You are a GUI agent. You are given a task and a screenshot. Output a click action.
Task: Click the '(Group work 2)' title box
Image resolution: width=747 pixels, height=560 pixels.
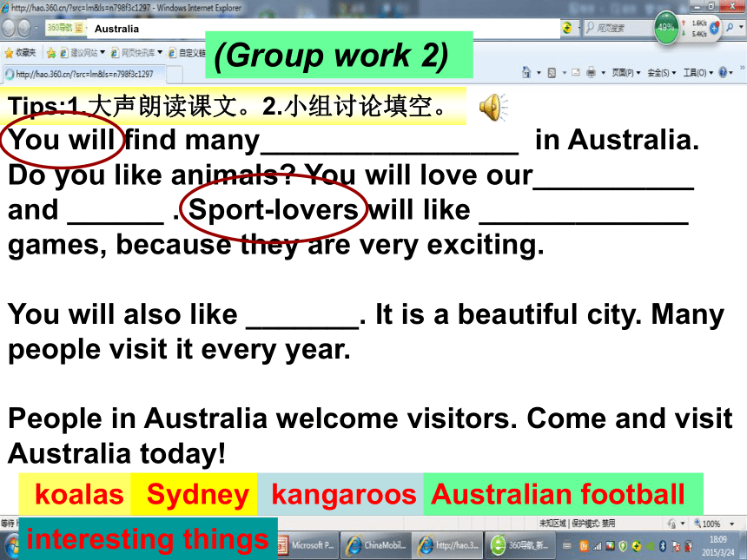click(339, 55)
